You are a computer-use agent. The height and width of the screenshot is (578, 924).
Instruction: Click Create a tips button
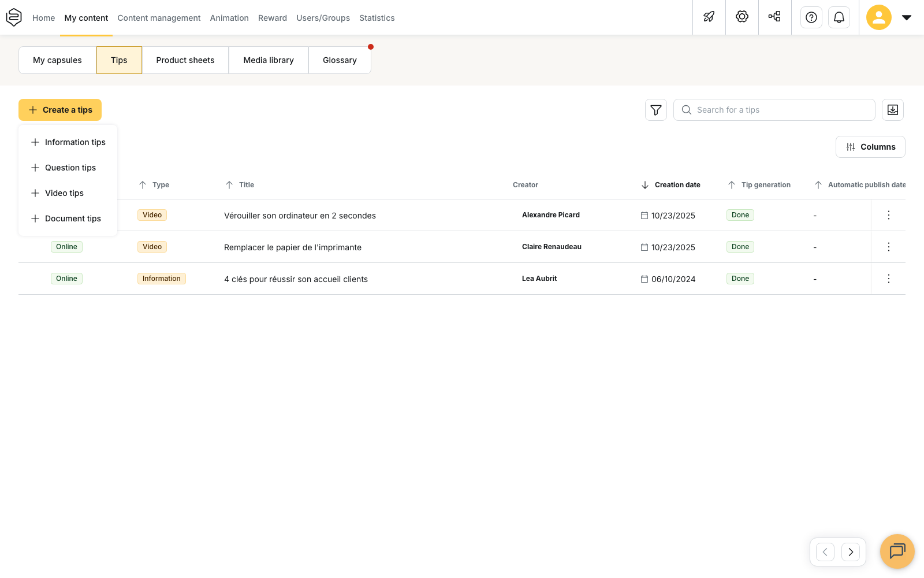pos(60,110)
